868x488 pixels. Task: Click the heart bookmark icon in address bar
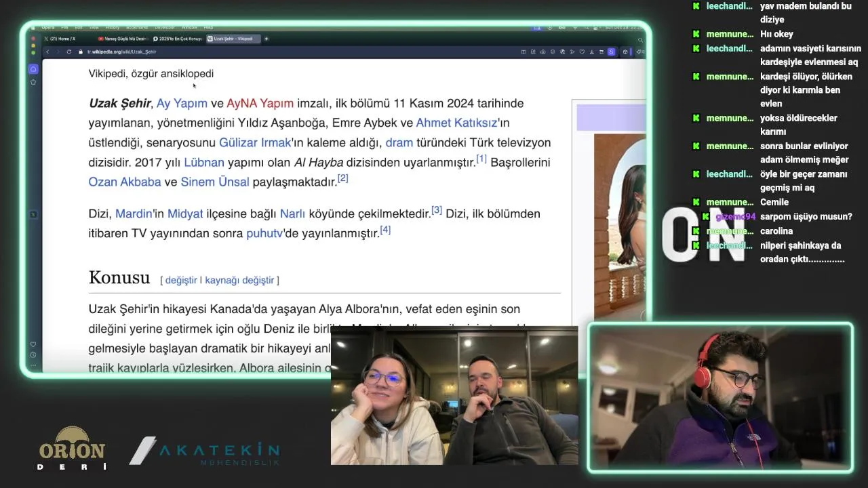click(x=582, y=52)
